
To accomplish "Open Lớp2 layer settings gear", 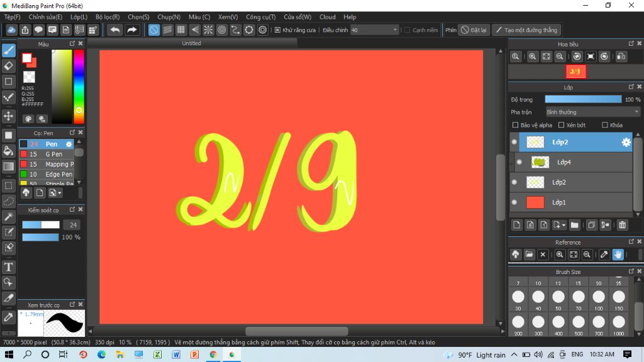I will pyautogui.click(x=626, y=142).
